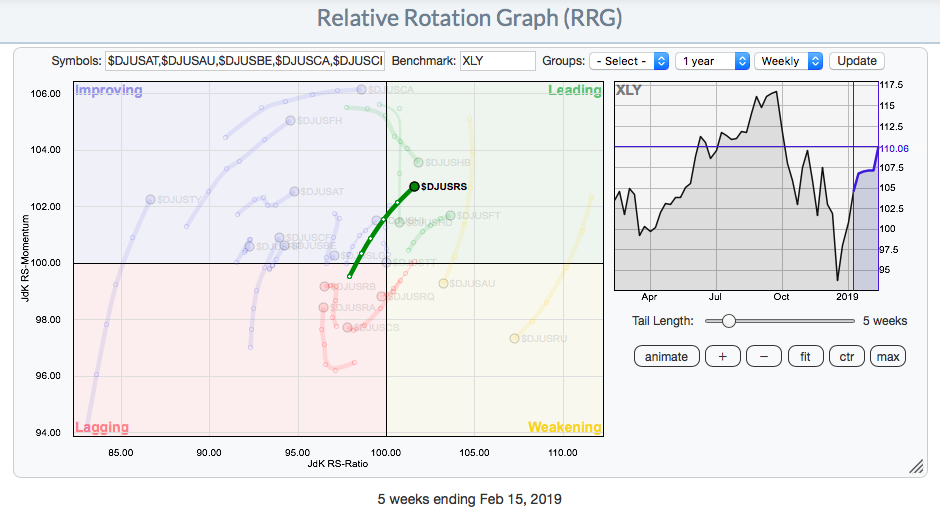Focus the Symbols input field
940x510 pixels.
[245, 61]
